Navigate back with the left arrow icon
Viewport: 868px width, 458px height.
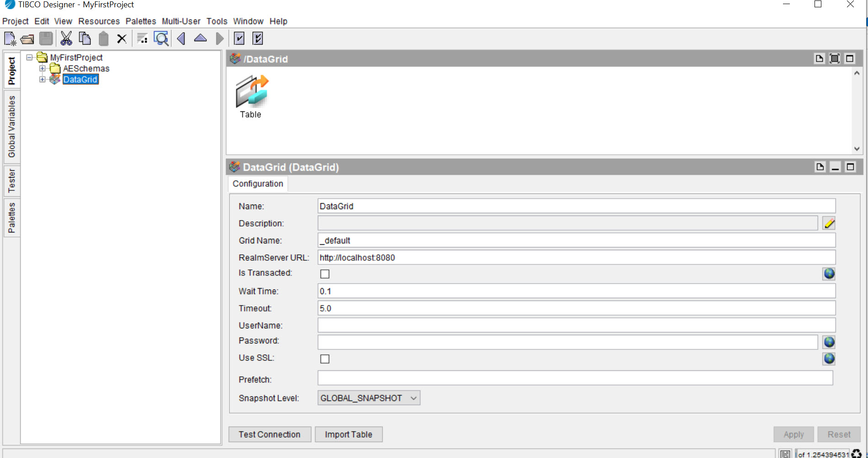coord(181,39)
